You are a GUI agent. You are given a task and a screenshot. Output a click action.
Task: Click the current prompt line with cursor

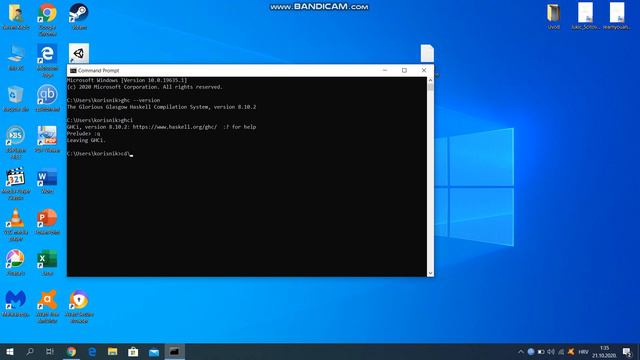[100, 154]
